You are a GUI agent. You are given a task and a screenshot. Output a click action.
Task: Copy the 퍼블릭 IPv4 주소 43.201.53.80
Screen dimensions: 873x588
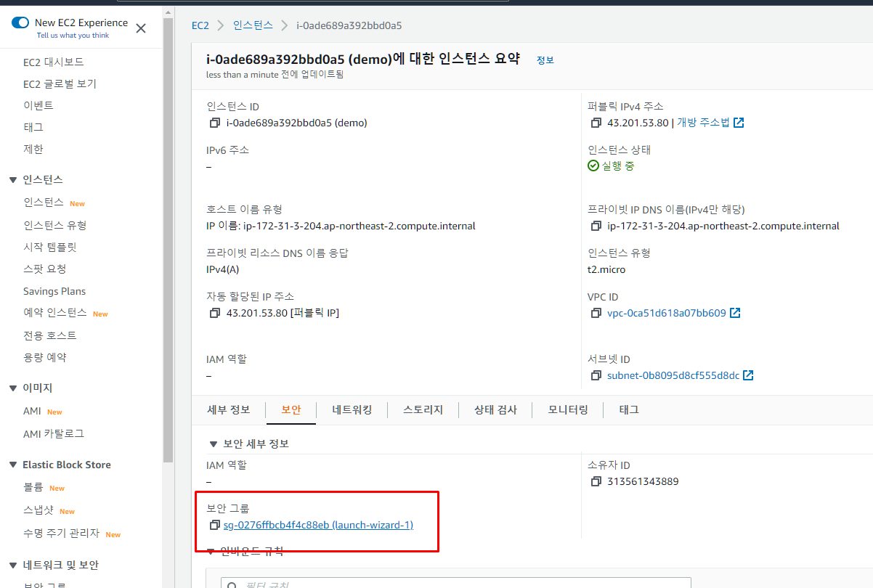[x=596, y=123]
